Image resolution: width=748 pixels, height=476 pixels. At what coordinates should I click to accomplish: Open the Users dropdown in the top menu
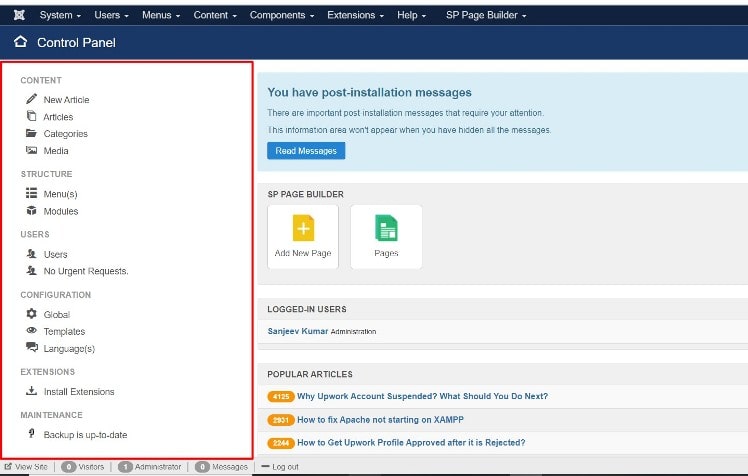(112, 15)
